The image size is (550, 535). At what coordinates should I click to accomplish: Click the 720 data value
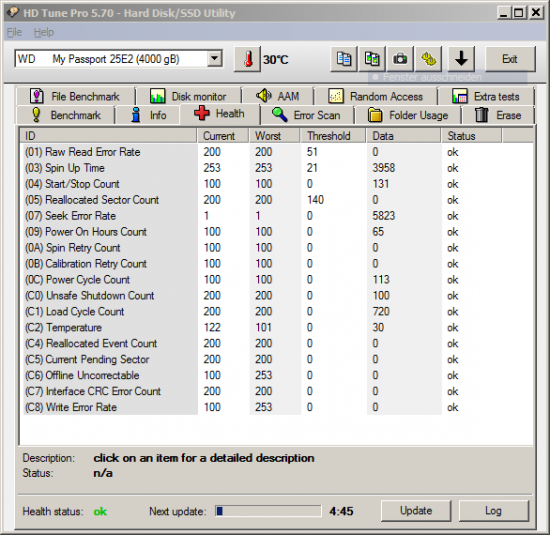click(381, 312)
